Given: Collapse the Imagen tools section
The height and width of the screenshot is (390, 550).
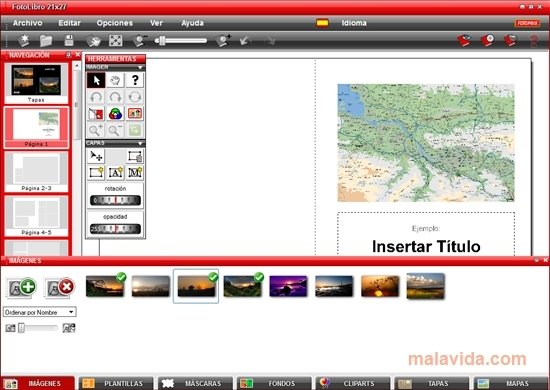Looking at the screenshot, I should point(140,67).
